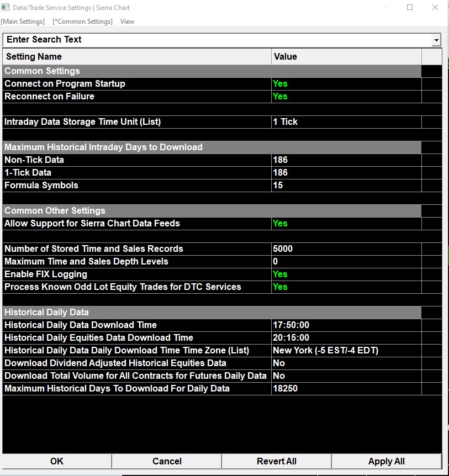
Task: Toggle Download Total Volume for All Contracts
Action: (x=346, y=376)
